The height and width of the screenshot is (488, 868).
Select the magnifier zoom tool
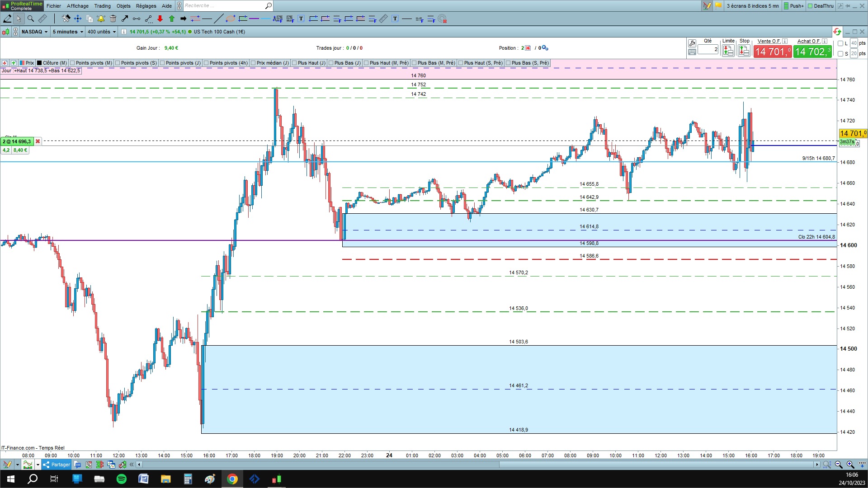pyautogui.click(x=31, y=19)
